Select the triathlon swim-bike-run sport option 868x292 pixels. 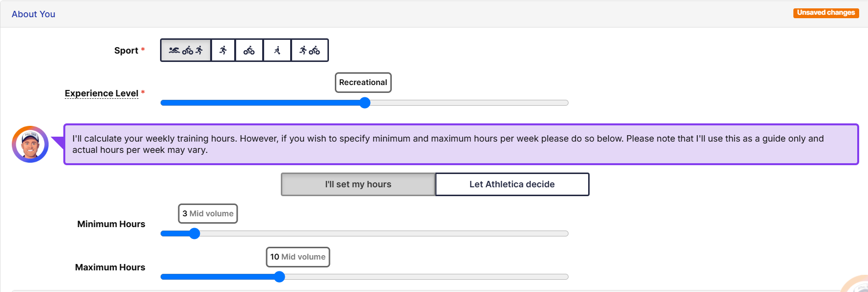coord(186,50)
